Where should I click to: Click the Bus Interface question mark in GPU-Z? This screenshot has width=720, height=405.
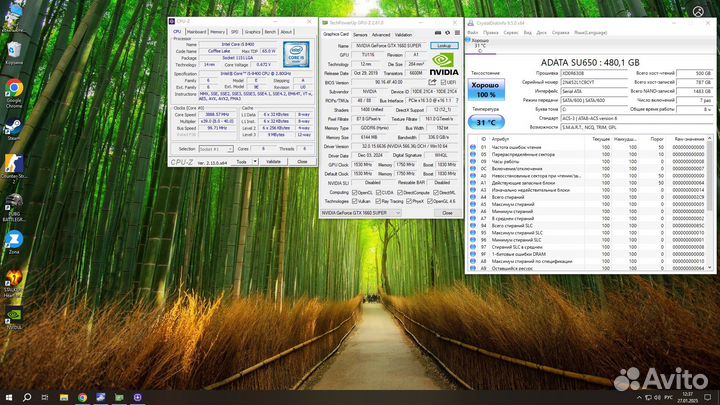pos(457,100)
